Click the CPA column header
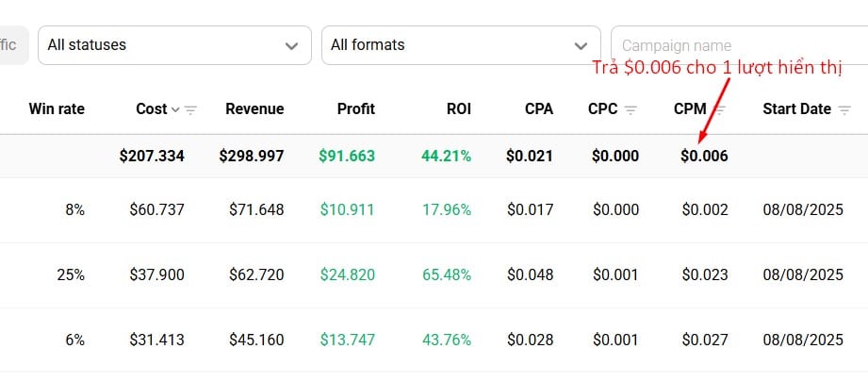 (x=538, y=109)
